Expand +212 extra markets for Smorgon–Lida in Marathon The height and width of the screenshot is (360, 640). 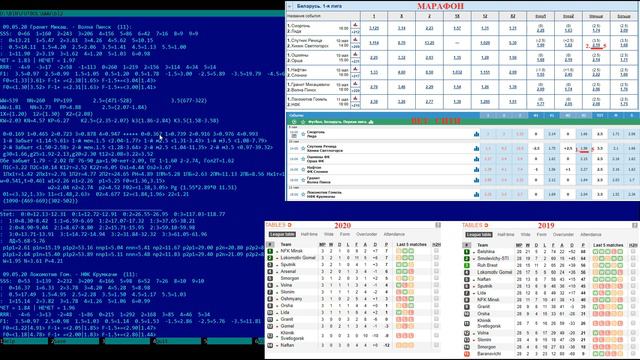(355, 32)
